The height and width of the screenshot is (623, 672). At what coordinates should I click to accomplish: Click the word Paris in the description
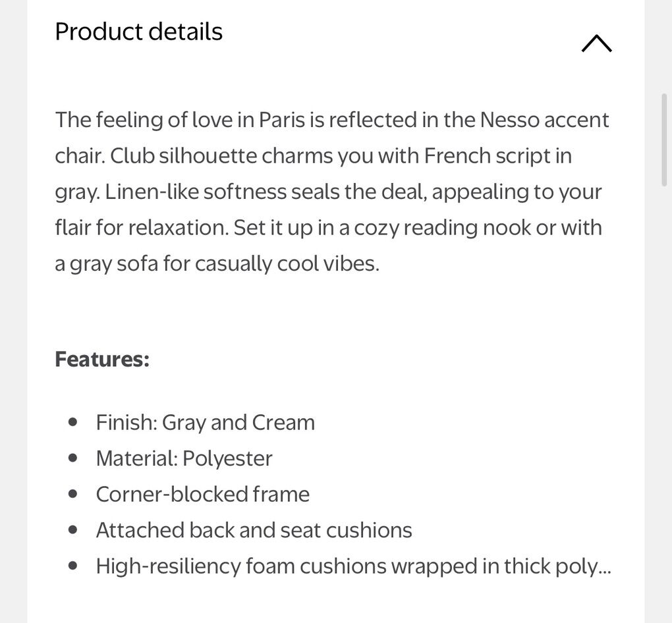[282, 120]
